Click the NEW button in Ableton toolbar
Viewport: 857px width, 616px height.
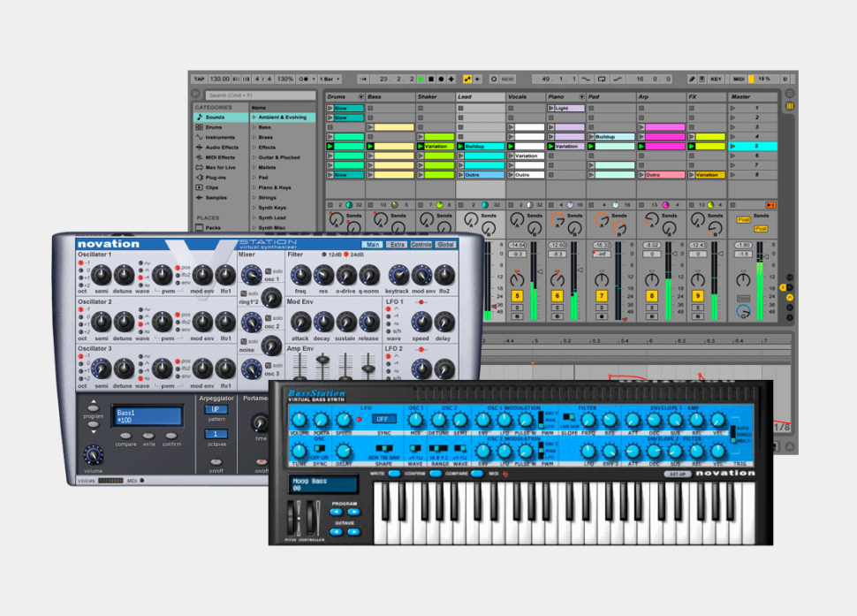pos(507,79)
